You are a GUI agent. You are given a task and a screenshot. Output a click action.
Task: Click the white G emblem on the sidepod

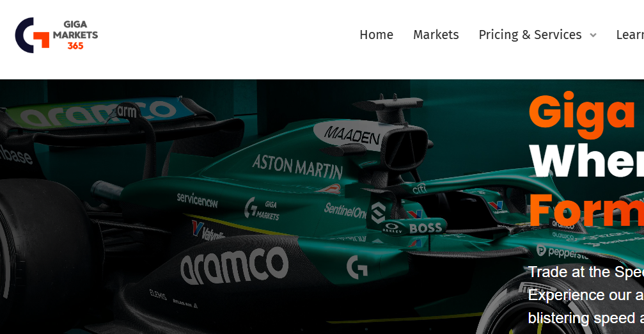(357, 267)
